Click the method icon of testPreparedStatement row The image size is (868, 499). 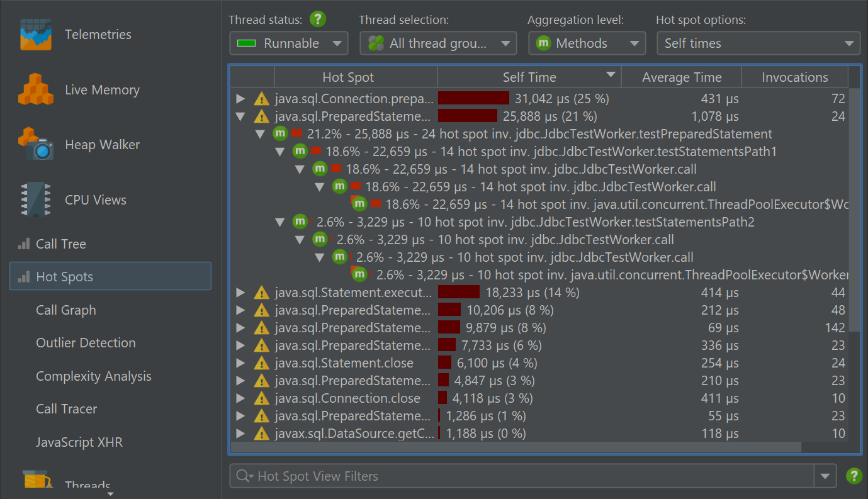[280, 133]
